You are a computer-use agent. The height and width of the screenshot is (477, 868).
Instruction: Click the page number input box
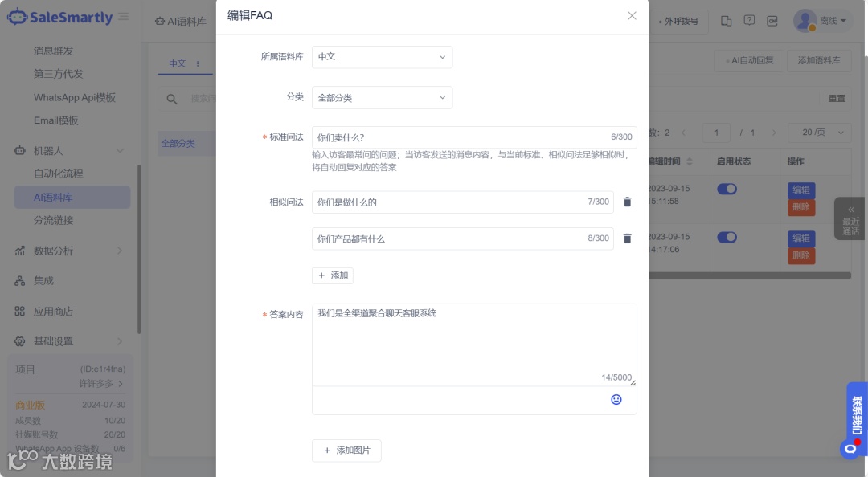pos(716,132)
